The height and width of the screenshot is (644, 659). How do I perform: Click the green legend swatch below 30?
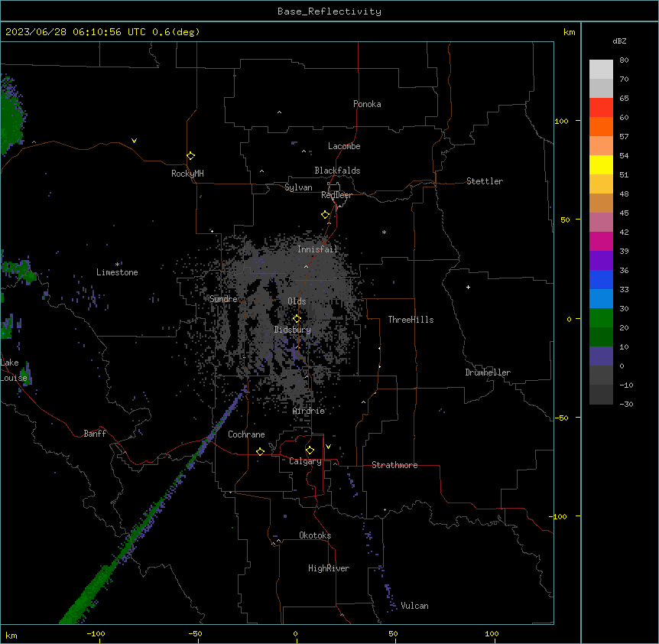point(601,318)
